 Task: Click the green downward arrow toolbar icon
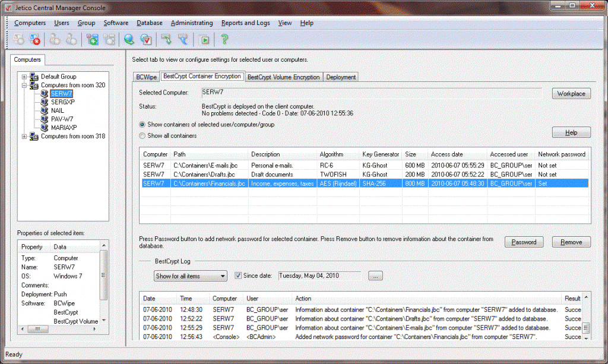tap(166, 39)
